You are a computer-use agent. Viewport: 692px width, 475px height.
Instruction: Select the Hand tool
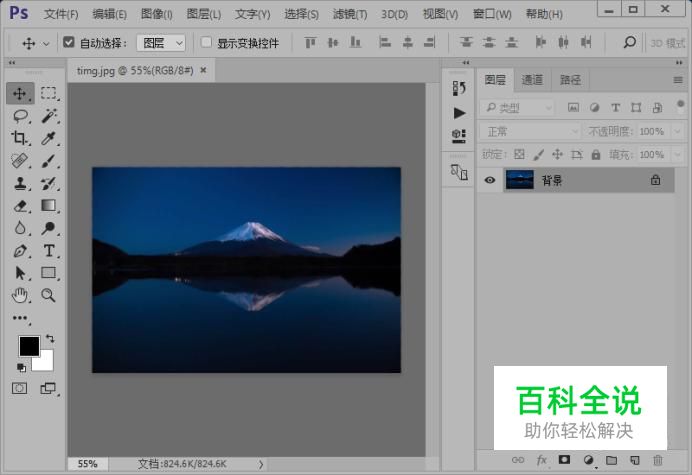[20, 295]
